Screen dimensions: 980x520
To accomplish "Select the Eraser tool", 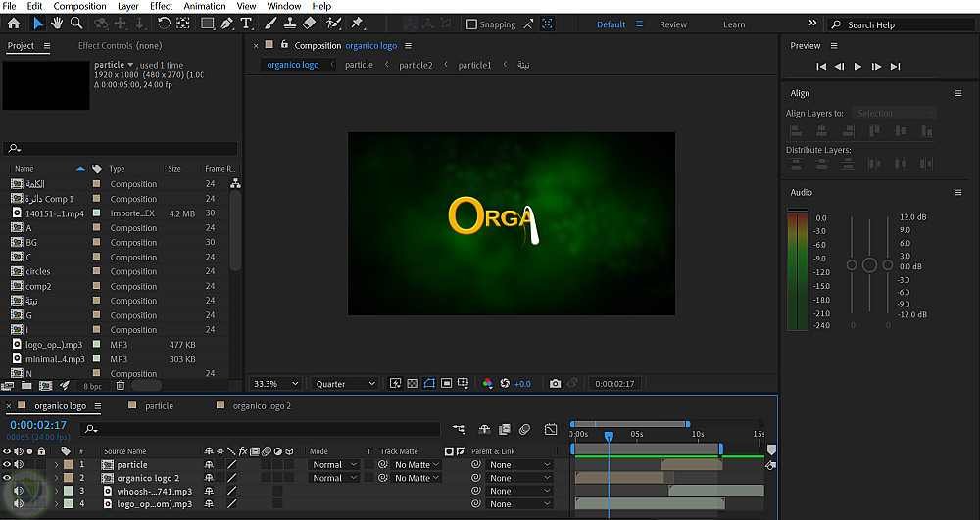I will 310,24.
